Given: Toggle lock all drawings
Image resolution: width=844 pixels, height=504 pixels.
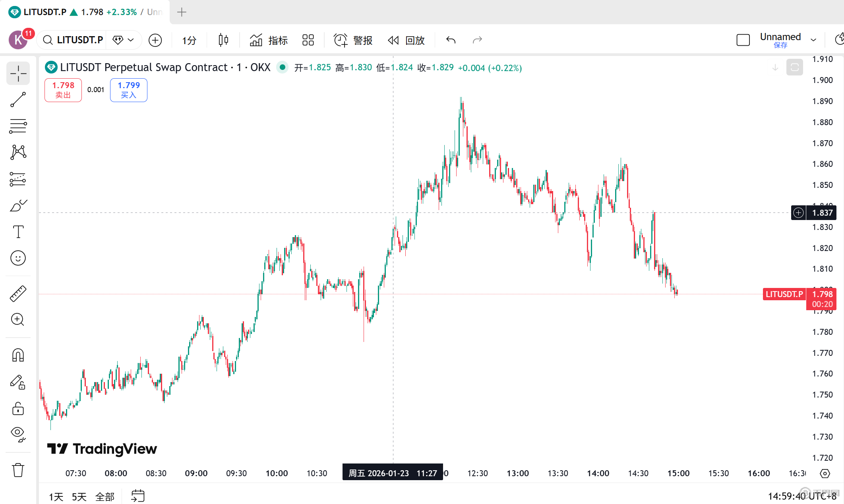Looking at the screenshot, I should [x=18, y=408].
